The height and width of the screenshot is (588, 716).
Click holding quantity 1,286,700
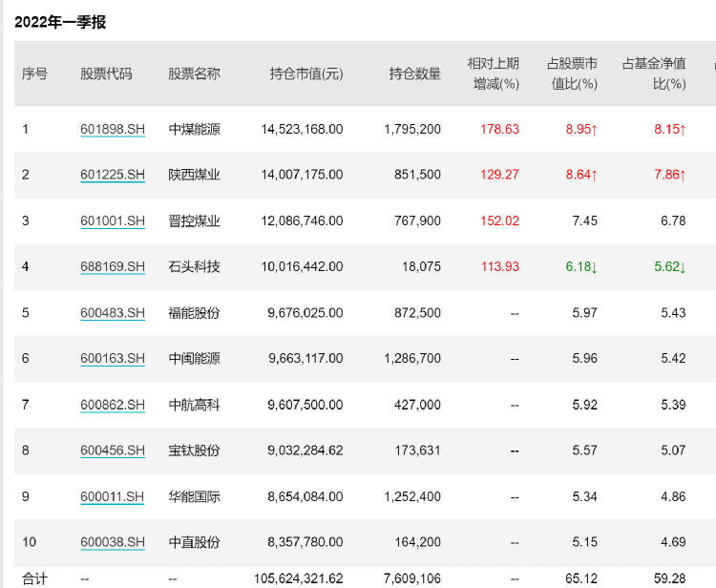pyautogui.click(x=412, y=358)
